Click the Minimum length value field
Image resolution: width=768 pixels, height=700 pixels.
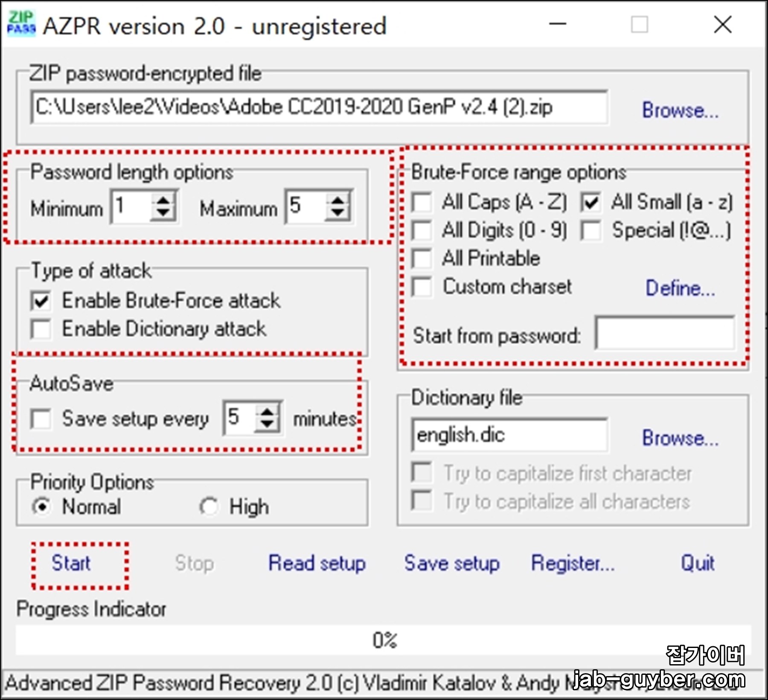[131, 206]
